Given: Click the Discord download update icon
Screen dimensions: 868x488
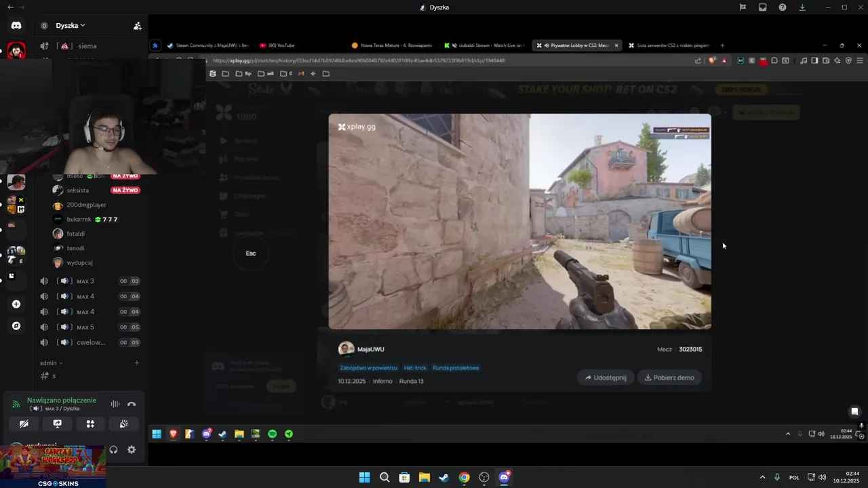Looking at the screenshot, I should 802,7.
